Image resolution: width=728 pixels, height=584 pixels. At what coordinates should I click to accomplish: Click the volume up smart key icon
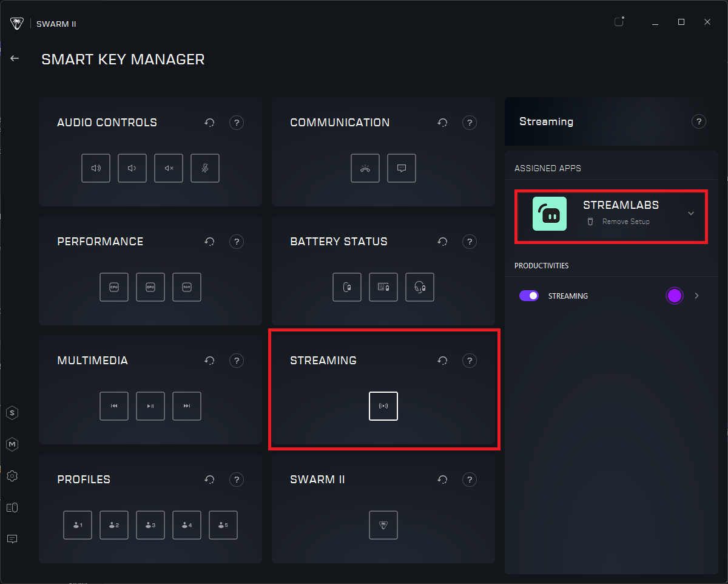[x=96, y=168]
